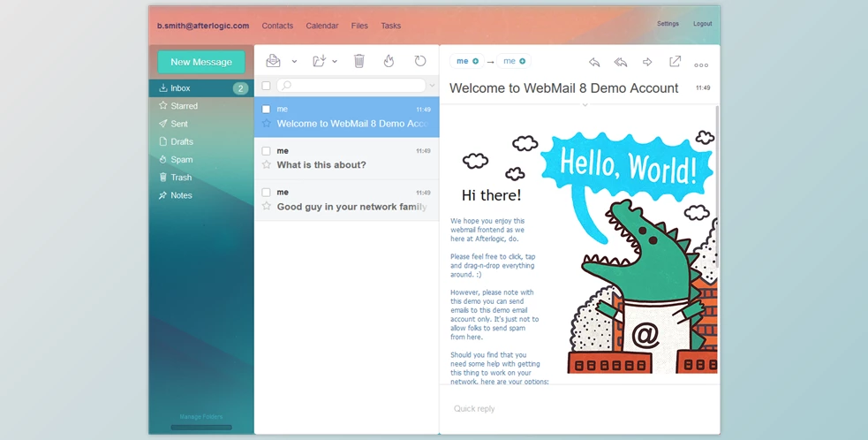868x440 pixels.
Task: Click the message pane vertical scrollbar
Action: tap(717, 188)
